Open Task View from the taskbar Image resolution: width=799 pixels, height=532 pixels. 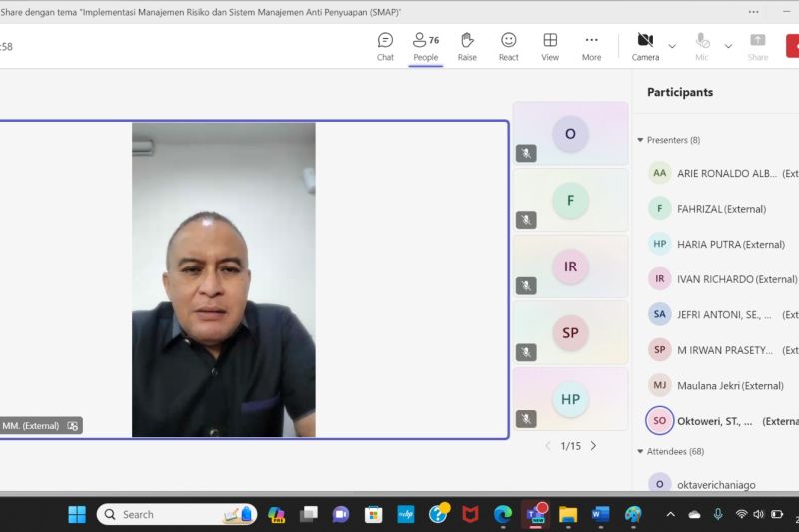(309, 514)
